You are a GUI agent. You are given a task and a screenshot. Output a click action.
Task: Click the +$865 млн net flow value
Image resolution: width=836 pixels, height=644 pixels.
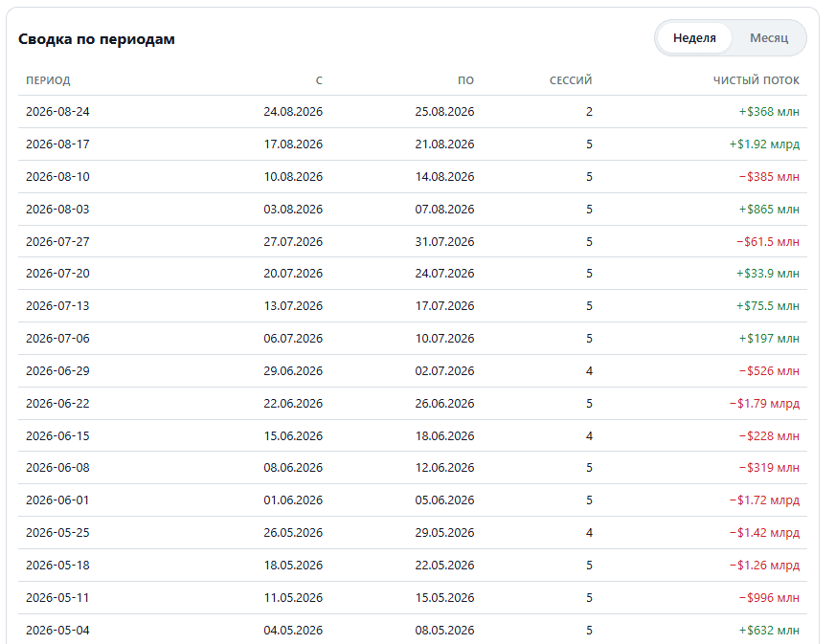[x=769, y=210]
